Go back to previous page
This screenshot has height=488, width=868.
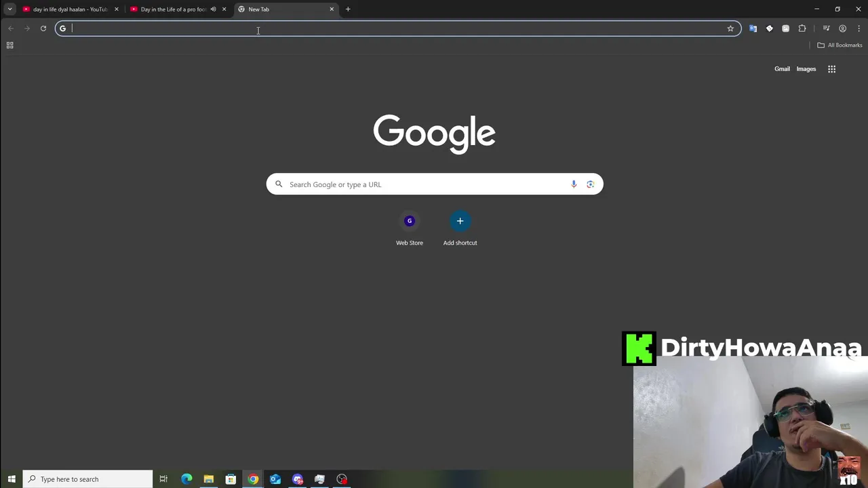point(10,28)
